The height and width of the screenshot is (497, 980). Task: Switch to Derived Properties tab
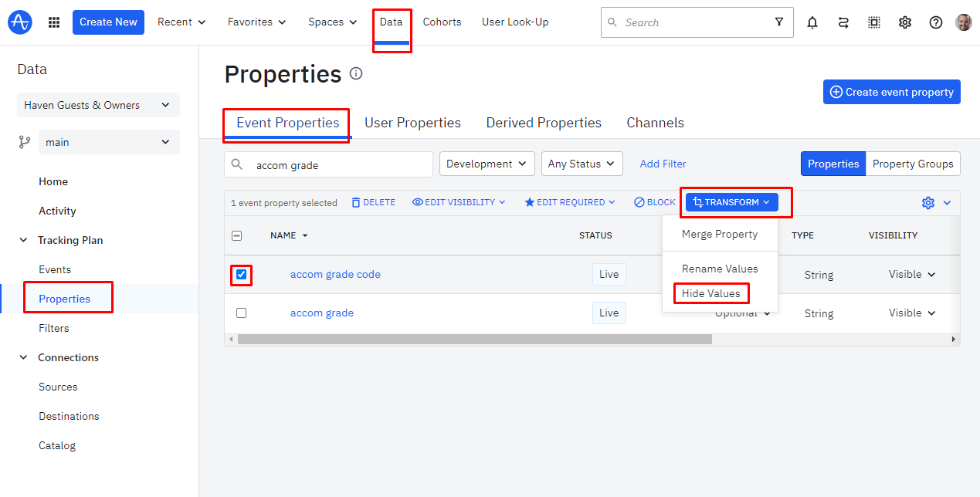coord(544,123)
